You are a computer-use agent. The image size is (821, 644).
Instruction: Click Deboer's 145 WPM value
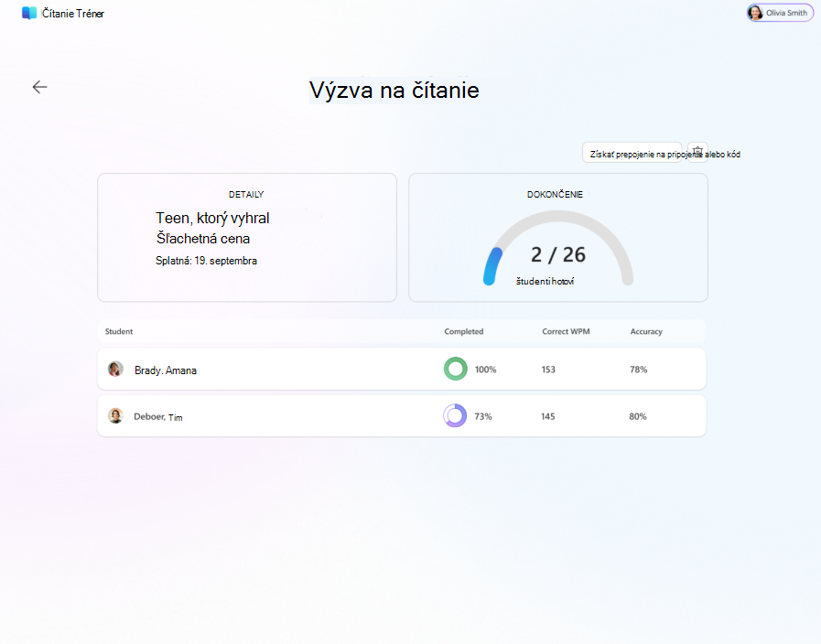click(x=547, y=416)
